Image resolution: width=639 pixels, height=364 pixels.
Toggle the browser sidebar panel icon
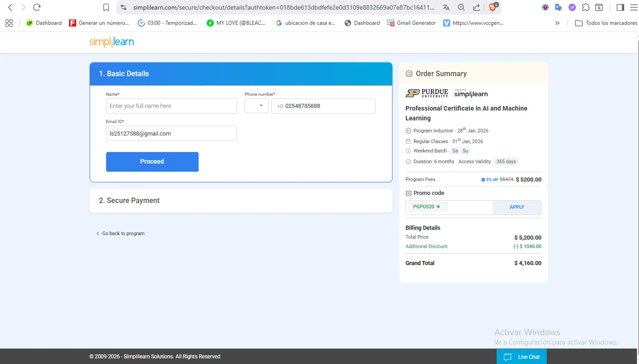(620, 7)
